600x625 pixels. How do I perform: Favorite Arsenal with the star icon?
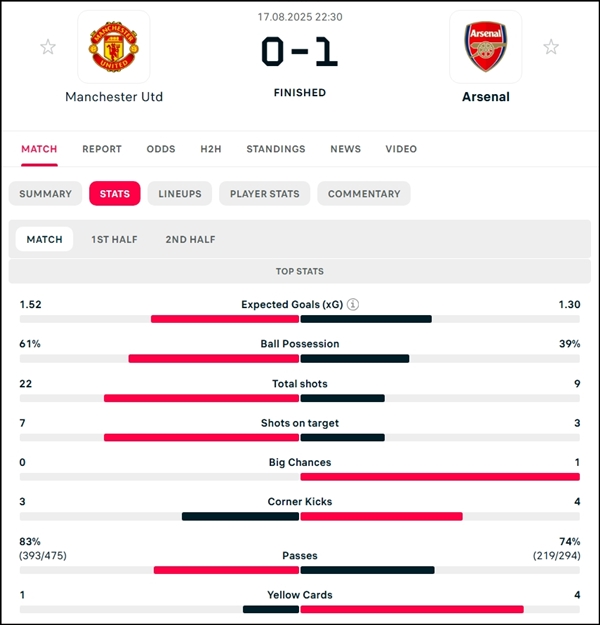tap(551, 47)
